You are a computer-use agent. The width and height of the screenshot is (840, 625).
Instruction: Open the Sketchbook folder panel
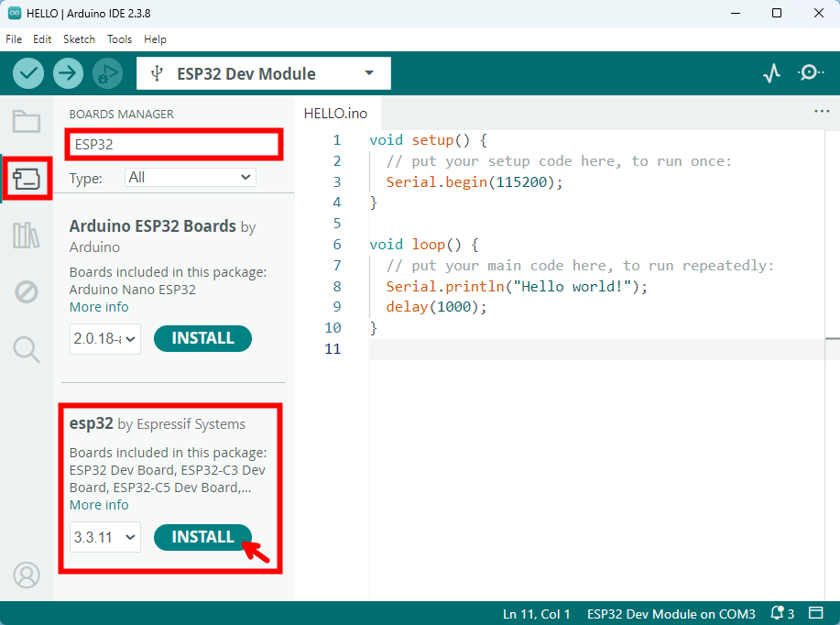click(x=27, y=121)
